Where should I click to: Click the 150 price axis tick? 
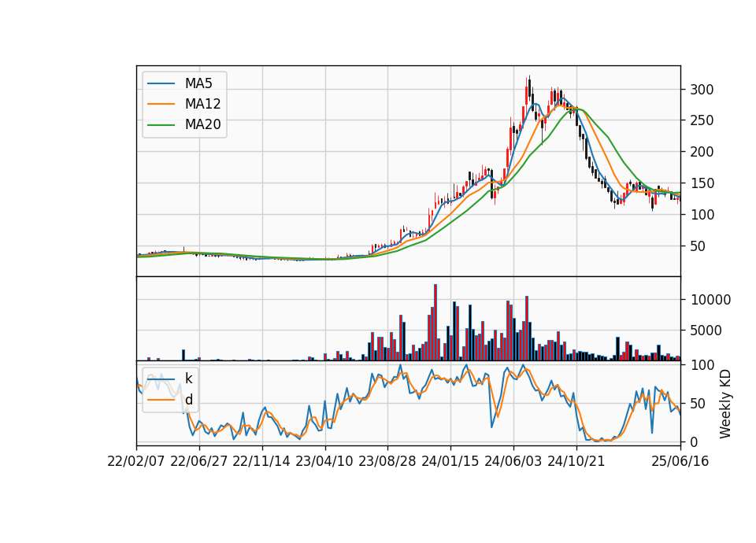702,183
